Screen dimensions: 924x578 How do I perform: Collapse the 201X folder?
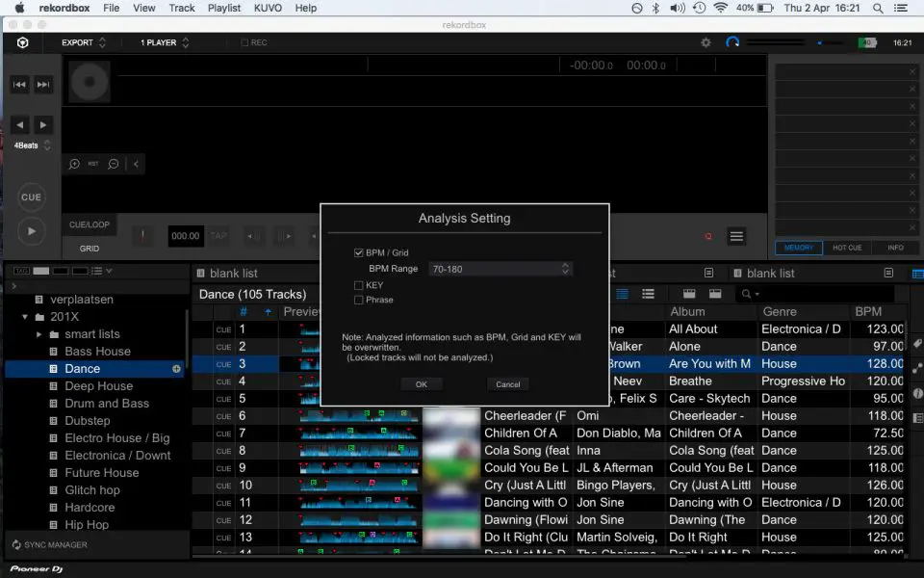point(25,317)
